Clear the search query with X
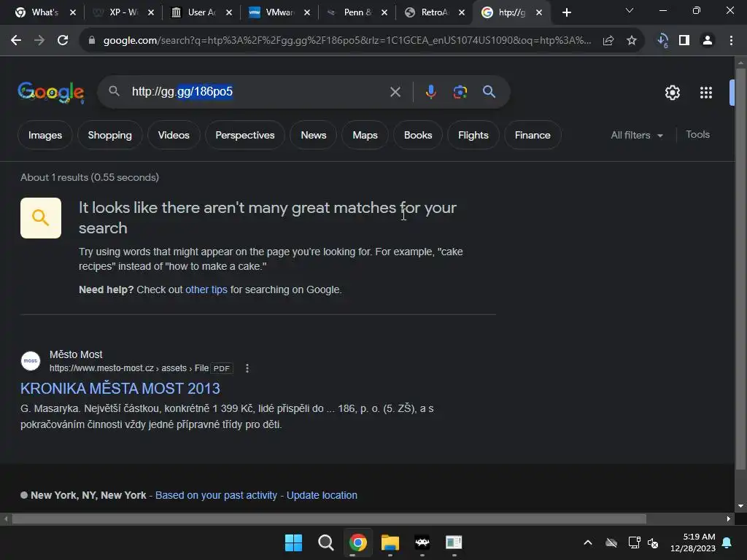Image resolution: width=747 pixels, height=560 pixels. point(395,92)
